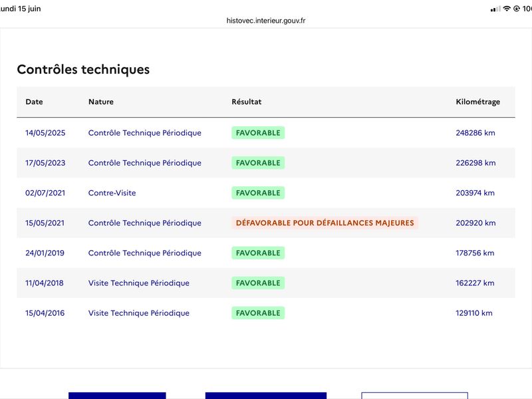Screen dimensions: 532x399
Task: Select the 129110 km mileage value
Action: [473, 313]
